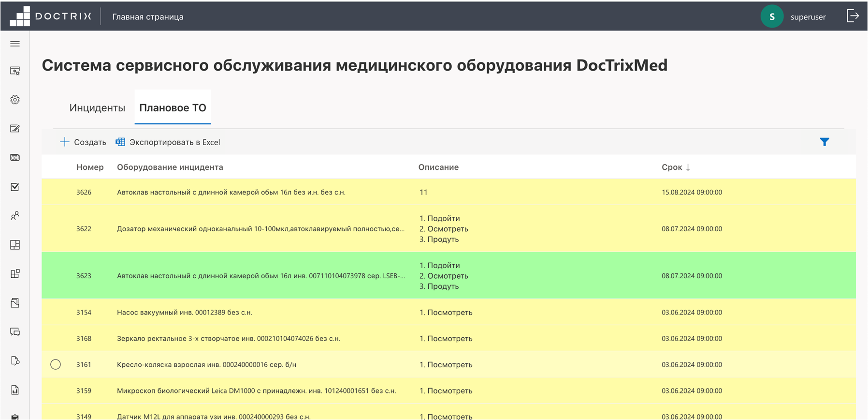Click the edit pencil-note sidebar icon

click(x=15, y=129)
